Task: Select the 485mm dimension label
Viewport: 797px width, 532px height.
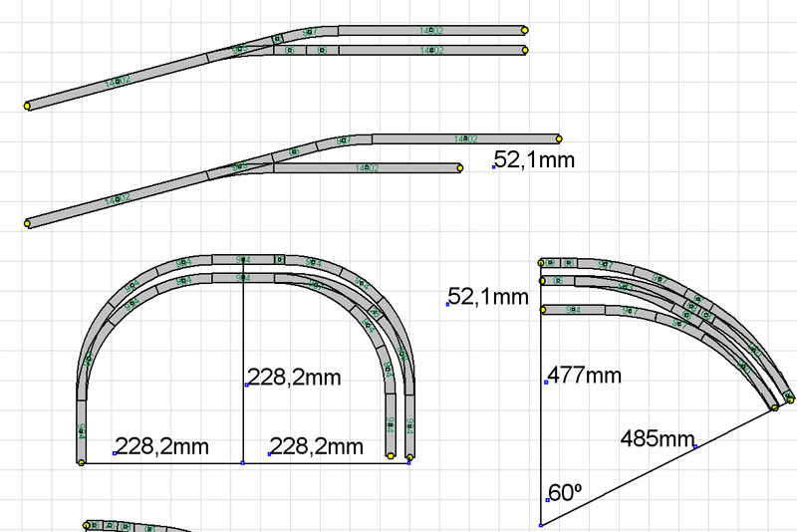Action: pos(658,438)
